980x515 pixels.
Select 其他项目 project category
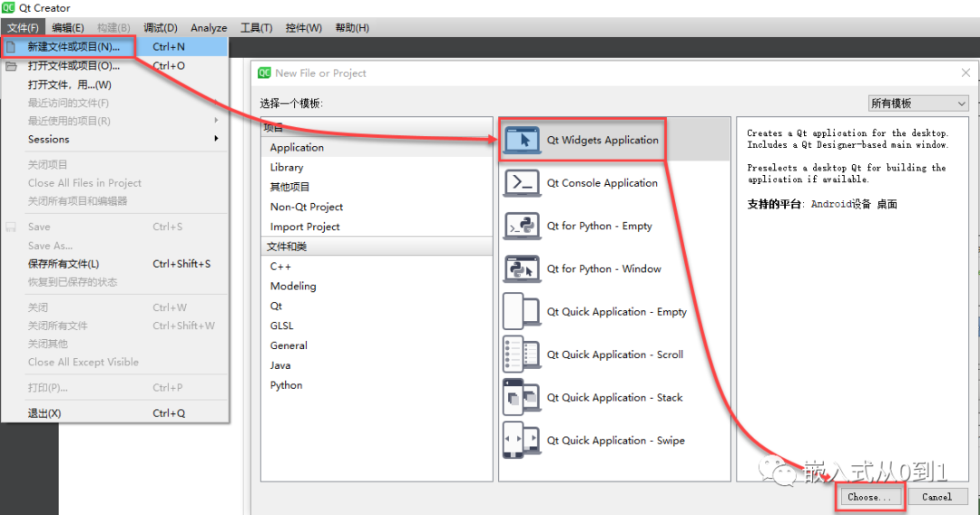(377, 187)
